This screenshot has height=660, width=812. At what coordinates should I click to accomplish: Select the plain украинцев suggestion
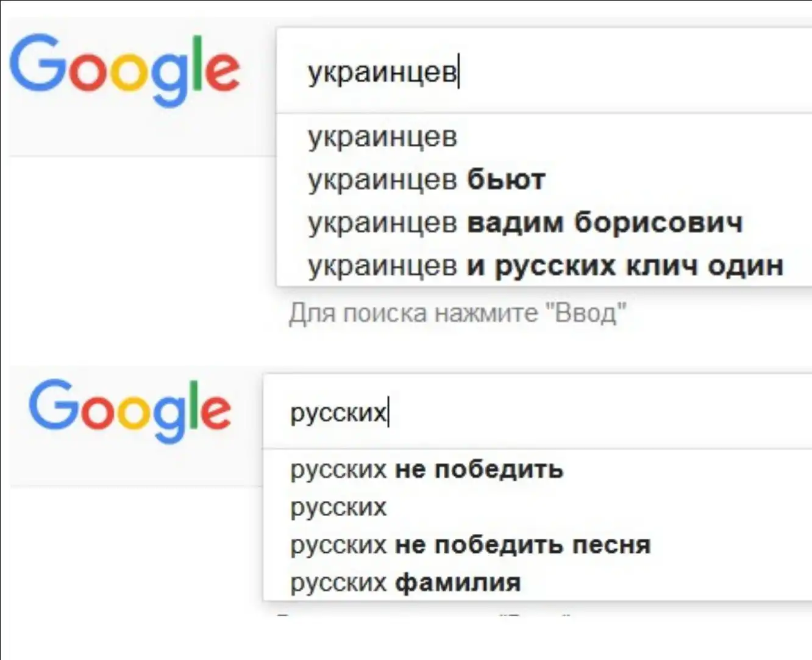click(382, 137)
